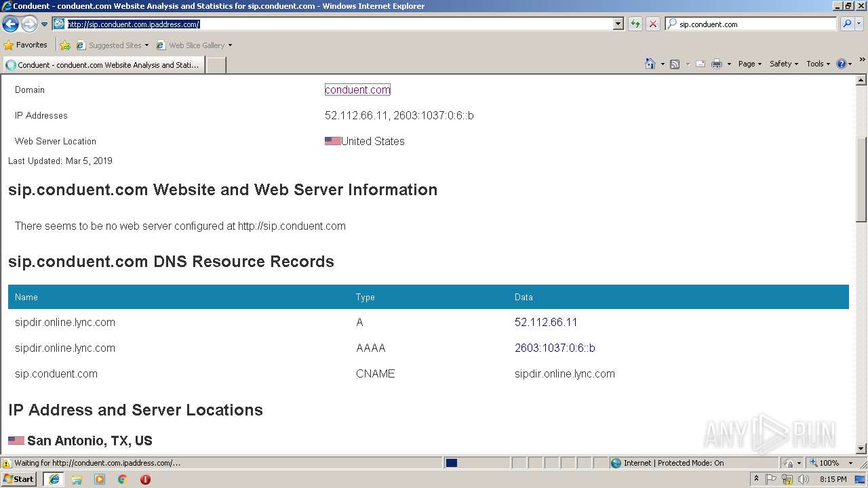Click the magnifier search button
This screenshot has width=868, height=488.
click(x=846, y=24)
